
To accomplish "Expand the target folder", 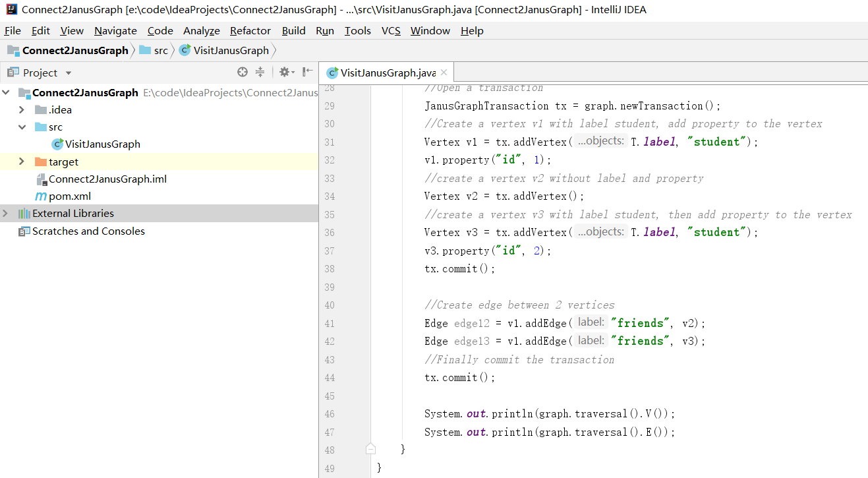I will click(22, 162).
